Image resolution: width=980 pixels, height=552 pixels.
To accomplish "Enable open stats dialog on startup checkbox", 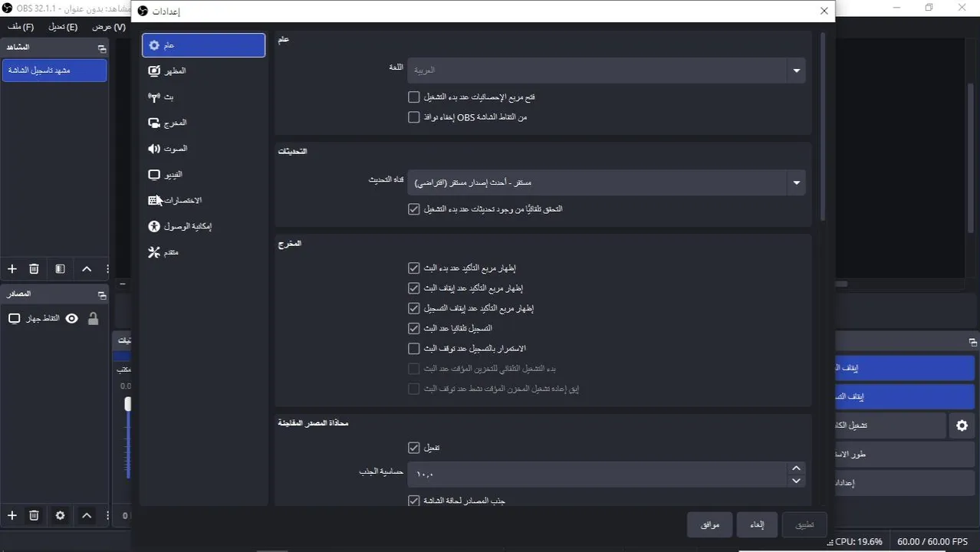I will click(x=414, y=97).
